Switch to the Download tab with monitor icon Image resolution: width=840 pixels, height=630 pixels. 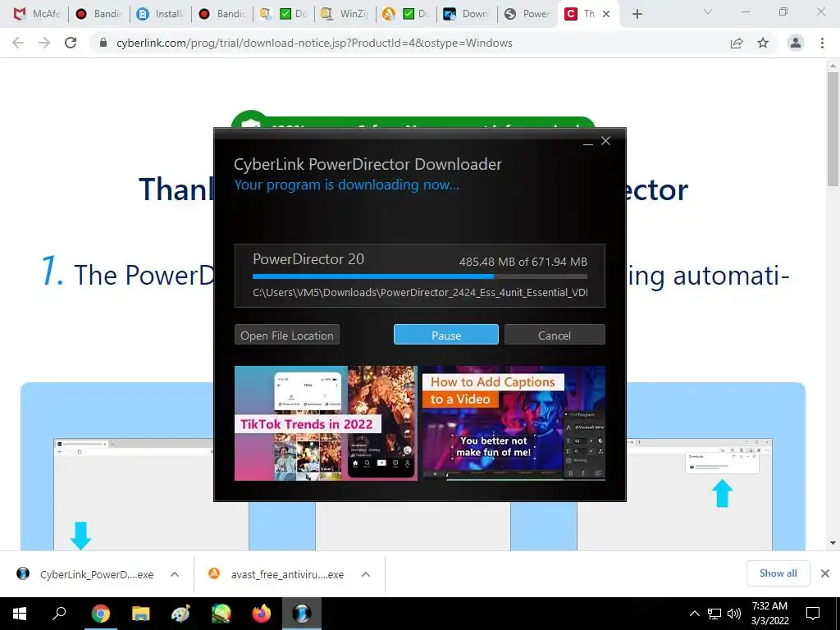pyautogui.click(x=467, y=14)
